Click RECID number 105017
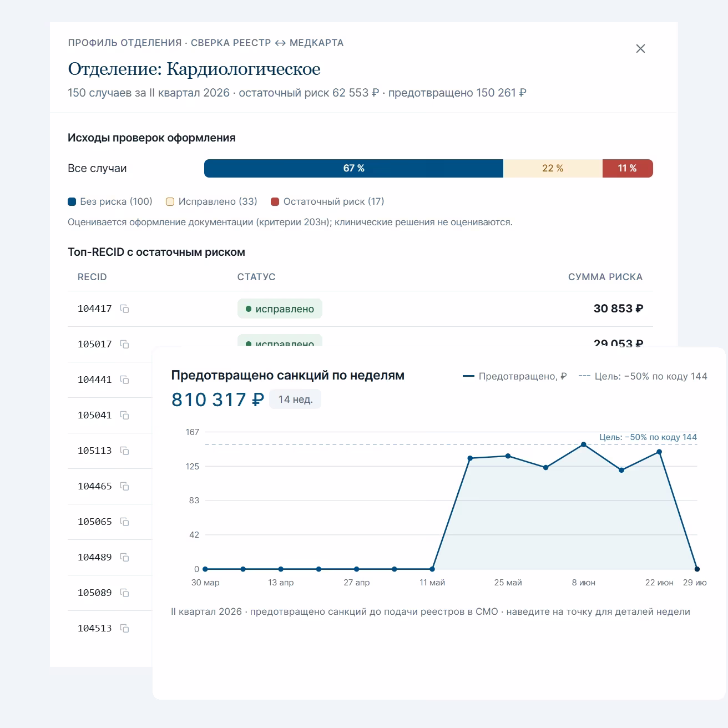 click(95, 344)
